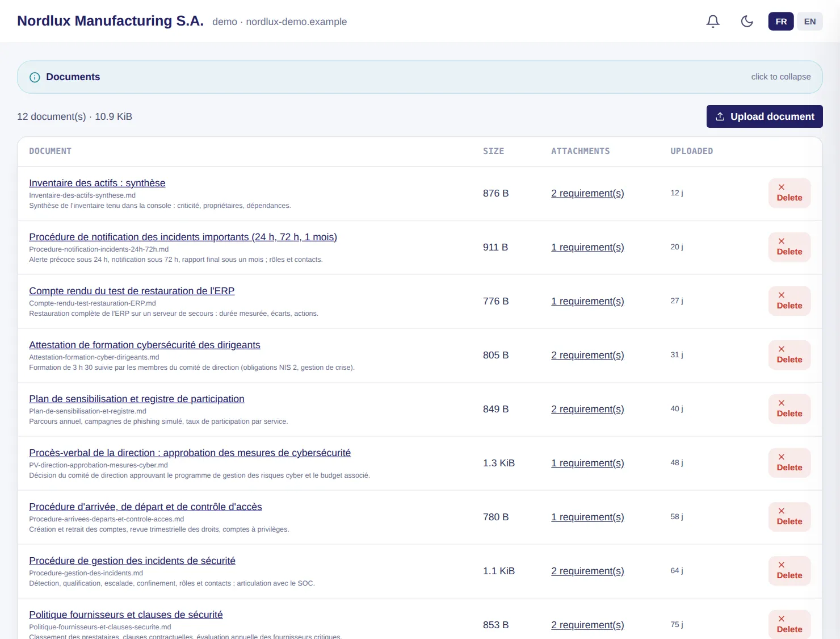Delete Inventaire des actifs document
The image size is (840, 639).
789,193
